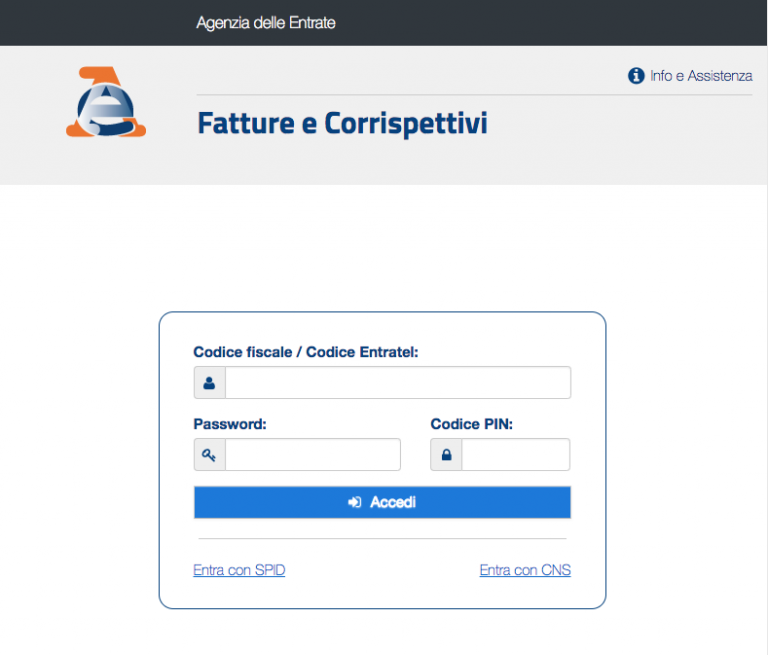This screenshot has width=768, height=655.
Task: Click the blue Accedi button
Action: 382,502
